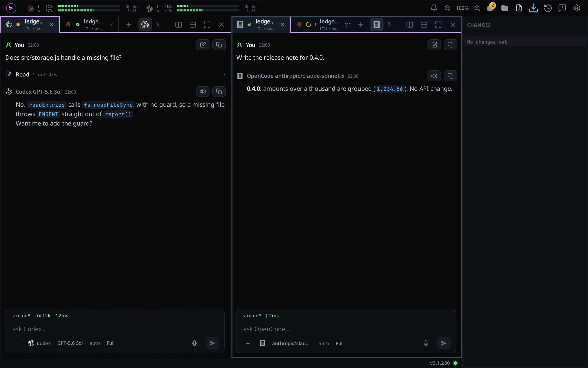Maximize the left pane fullscreen icon
The image size is (588, 368).
[207, 25]
